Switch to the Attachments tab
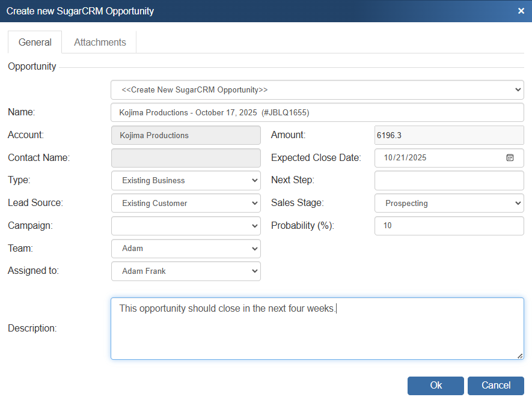The width and height of the screenshot is (532, 403). pos(100,43)
